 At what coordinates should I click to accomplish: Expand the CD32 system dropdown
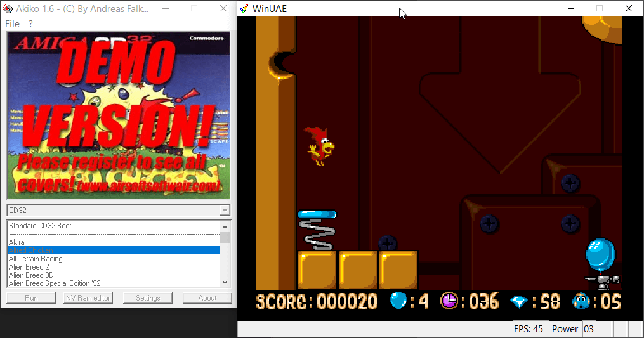click(x=224, y=211)
